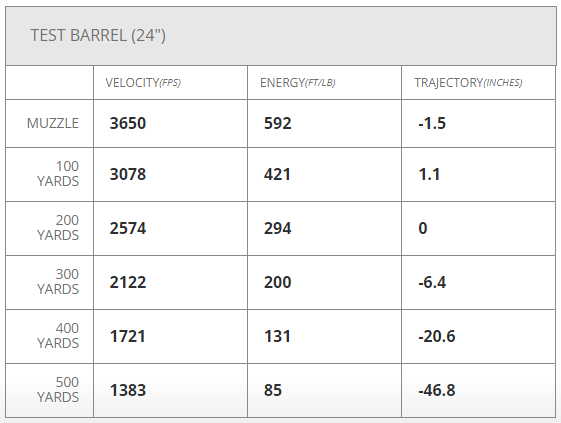Viewport: 561px width, 423px height.
Task: Select the VELOCITY (FPS) column header
Action: (143, 83)
